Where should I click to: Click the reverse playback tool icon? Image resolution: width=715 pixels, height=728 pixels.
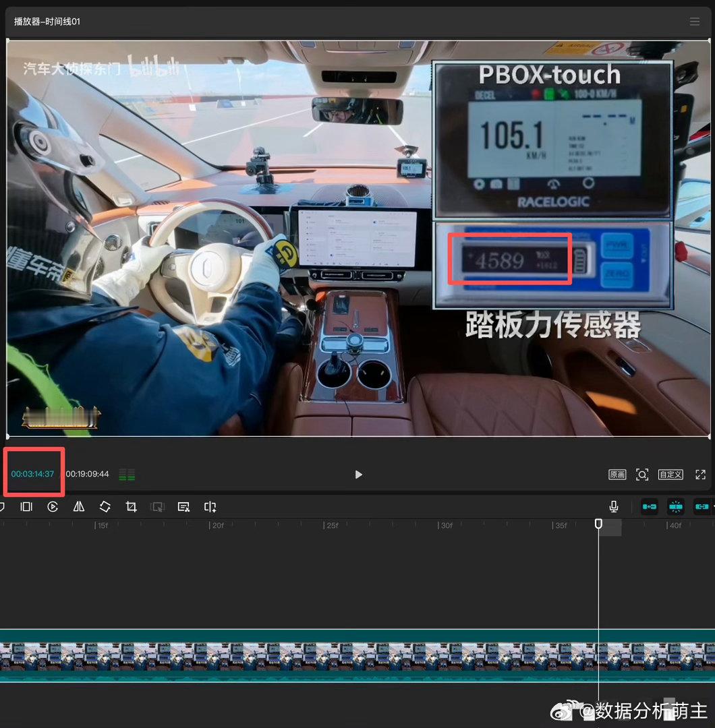(53, 506)
